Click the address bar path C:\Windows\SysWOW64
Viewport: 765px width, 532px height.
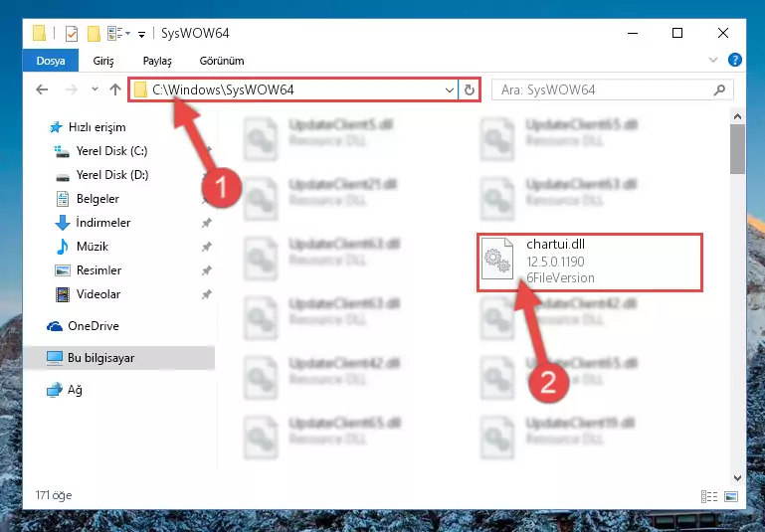pos(223,89)
